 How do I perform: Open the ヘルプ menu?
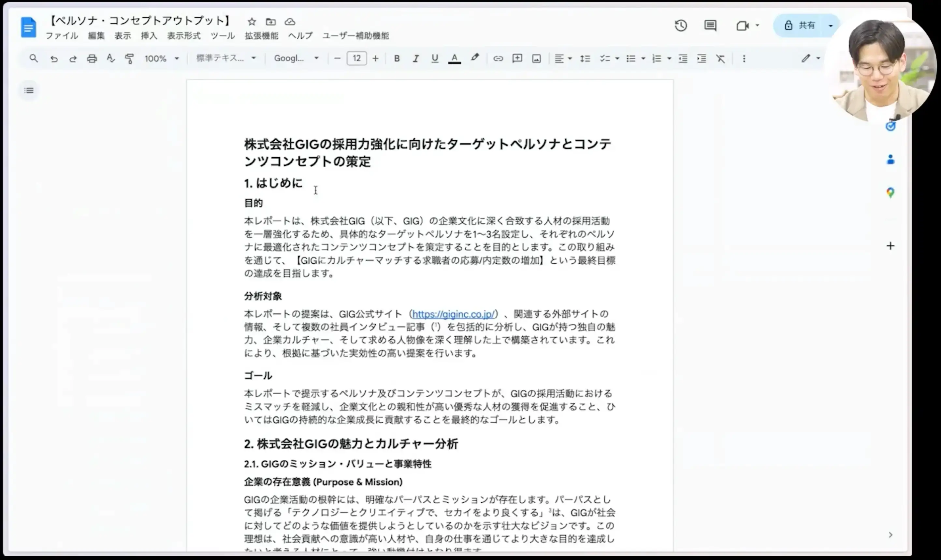300,36
